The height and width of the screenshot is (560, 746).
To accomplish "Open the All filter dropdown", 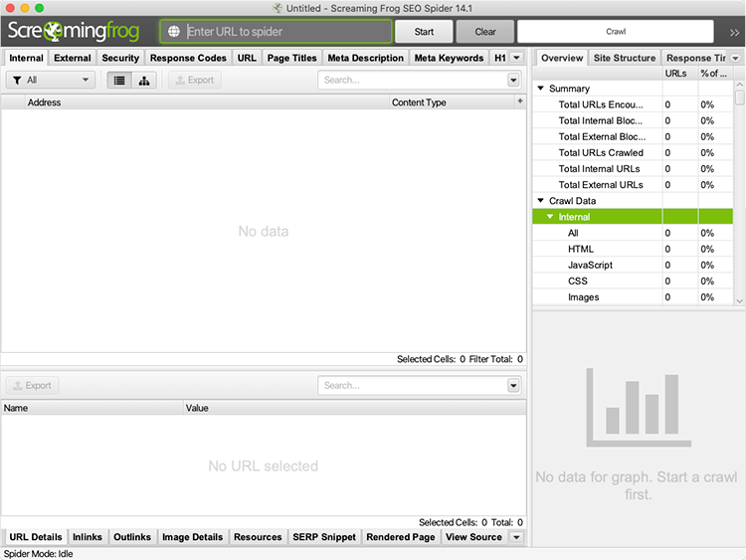I will coord(51,81).
